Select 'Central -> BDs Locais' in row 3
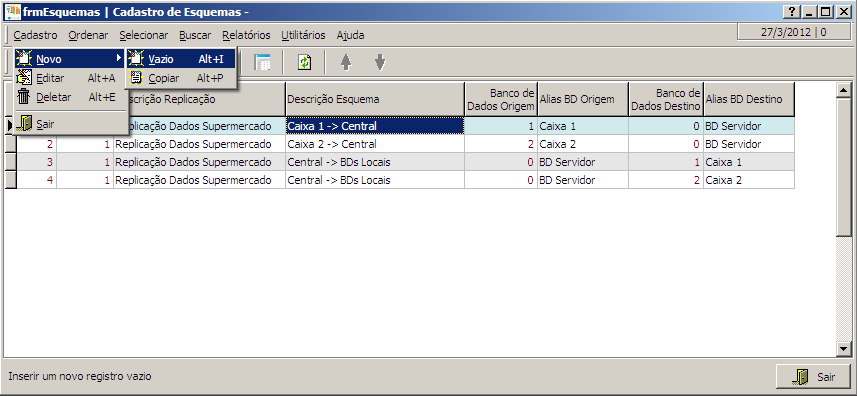The height and width of the screenshot is (396, 857). point(375,162)
